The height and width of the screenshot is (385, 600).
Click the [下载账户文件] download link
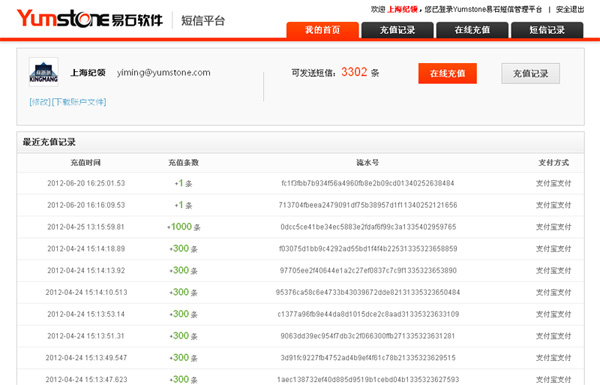79,102
